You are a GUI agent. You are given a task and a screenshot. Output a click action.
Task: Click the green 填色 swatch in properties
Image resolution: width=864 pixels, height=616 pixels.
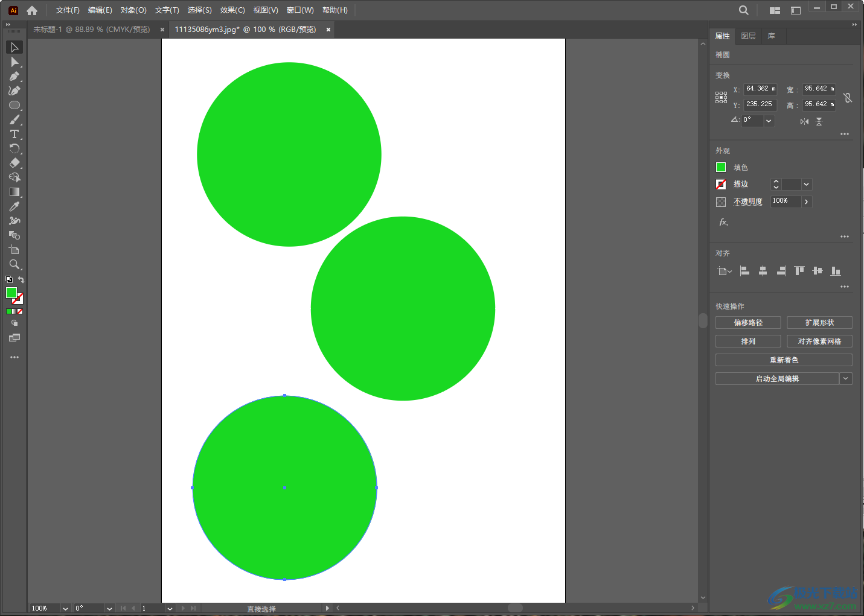[721, 167]
